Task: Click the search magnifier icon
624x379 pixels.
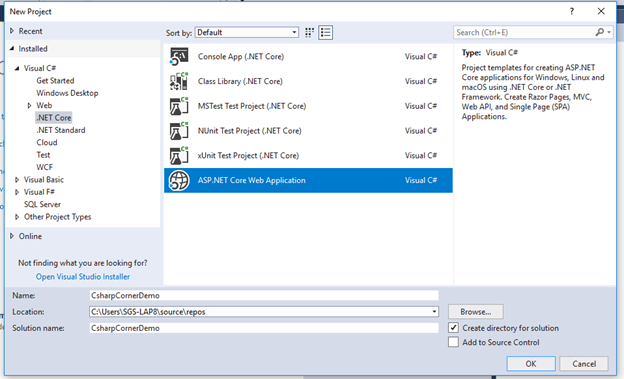Action: click(600, 32)
